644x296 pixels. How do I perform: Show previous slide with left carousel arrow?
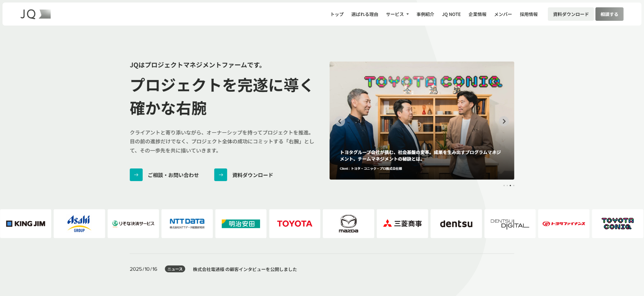pos(340,121)
